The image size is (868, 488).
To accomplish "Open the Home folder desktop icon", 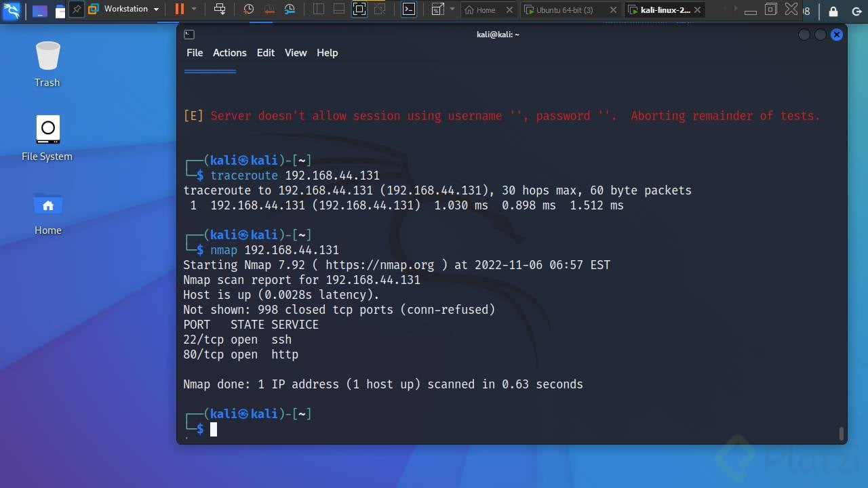I will 47,212.
